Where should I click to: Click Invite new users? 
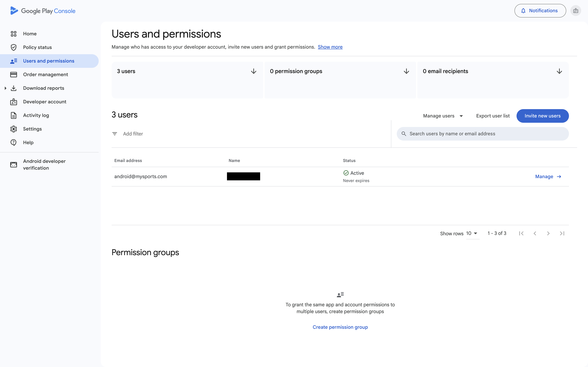(543, 116)
